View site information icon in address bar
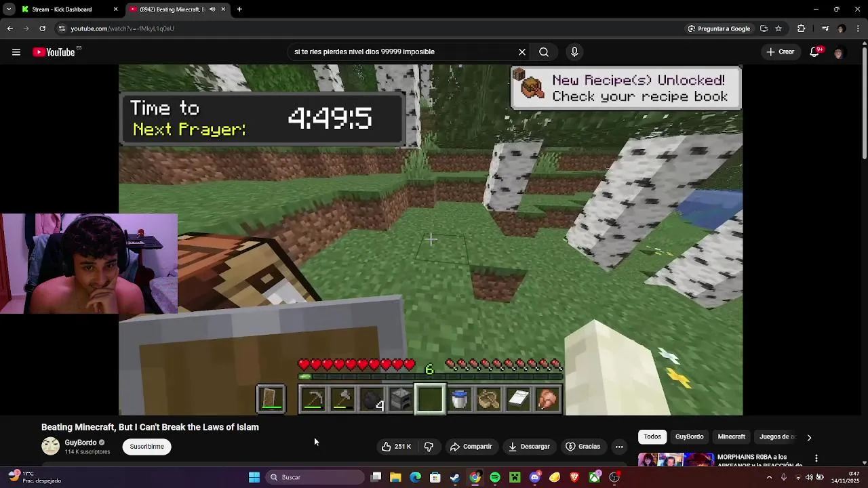The height and width of the screenshot is (488, 868). click(62, 28)
